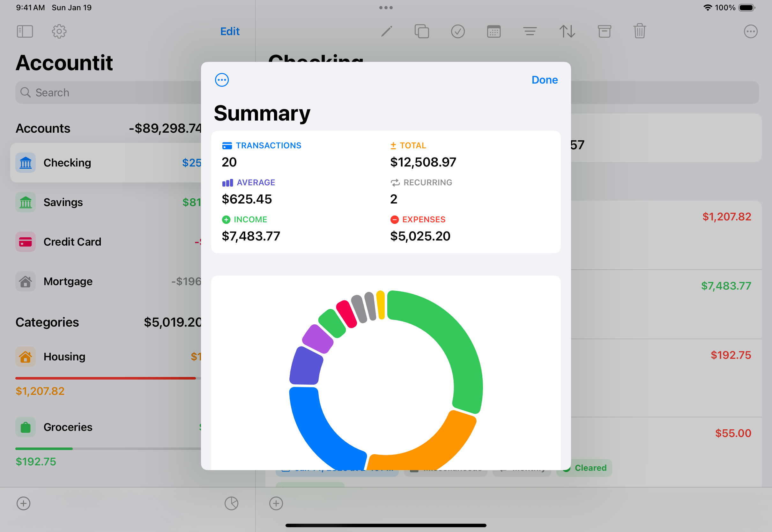This screenshot has height=532, width=772.
Task: Click the Accounts section header
Action: click(43, 129)
